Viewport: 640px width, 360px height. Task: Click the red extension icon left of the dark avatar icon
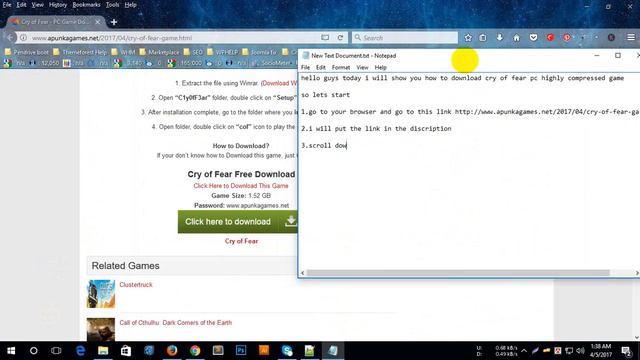click(x=567, y=38)
